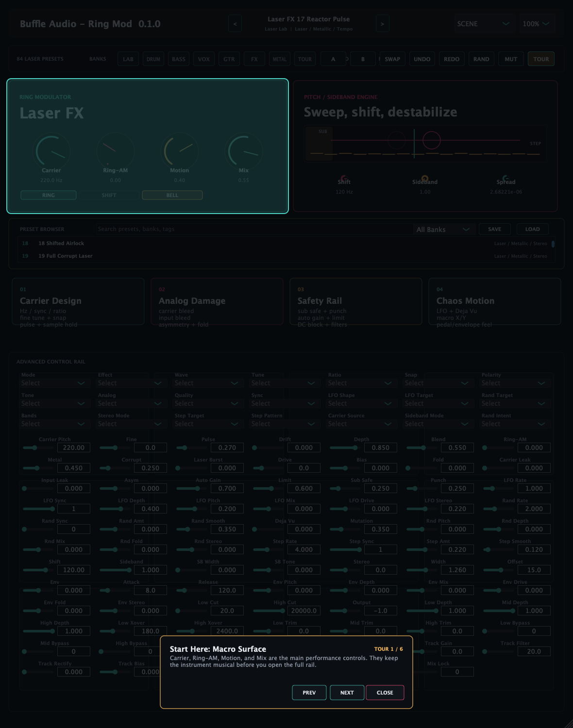Click the SAVE preset button
The width and height of the screenshot is (573, 728).
coord(495,229)
